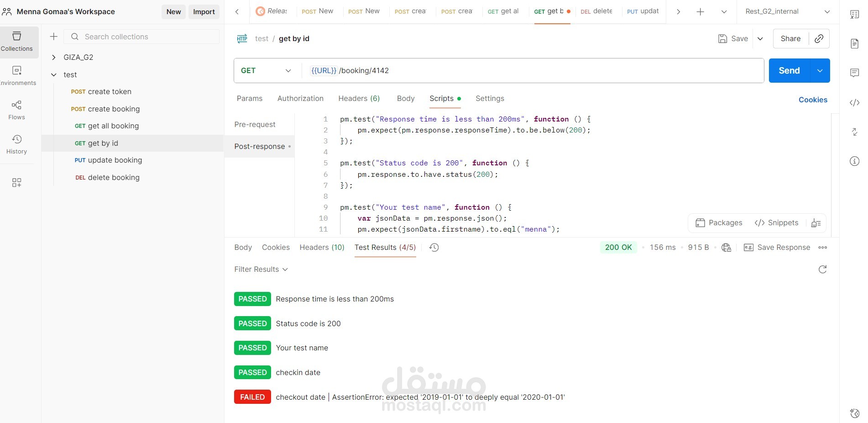Screen dimensions: 868x423
Task: Open the History sidebar panel
Action: click(x=17, y=144)
